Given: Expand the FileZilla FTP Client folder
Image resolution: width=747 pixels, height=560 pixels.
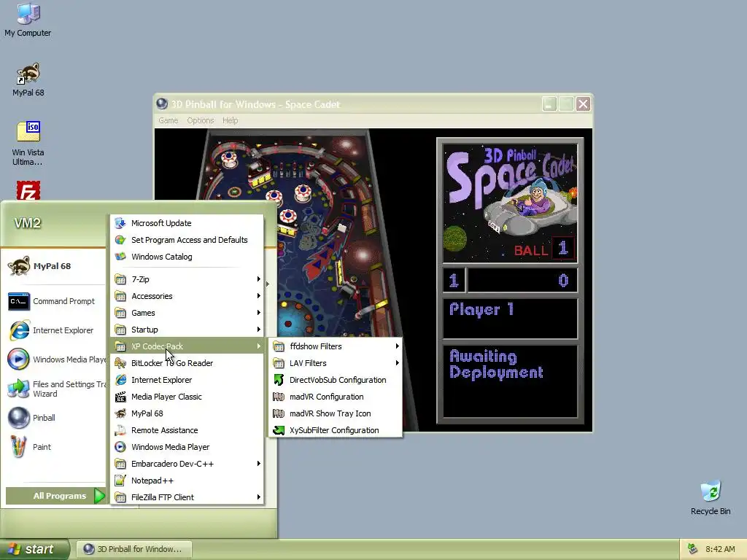Looking at the screenshot, I should [x=187, y=497].
